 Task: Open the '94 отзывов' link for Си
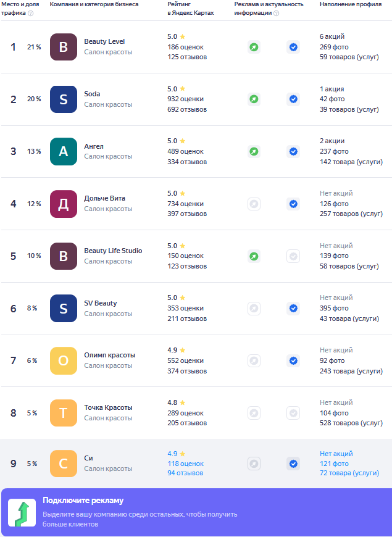185,473
